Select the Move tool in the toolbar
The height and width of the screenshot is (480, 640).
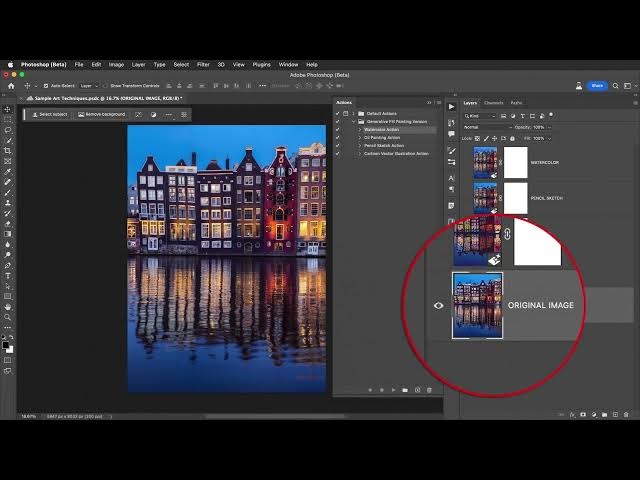click(8, 109)
